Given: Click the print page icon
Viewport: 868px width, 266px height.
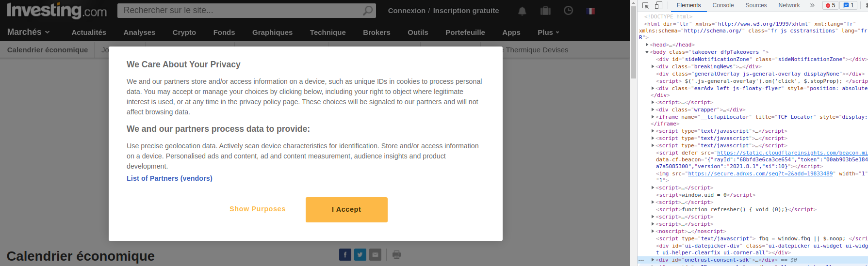Looking at the screenshot, I should click(x=396, y=254).
